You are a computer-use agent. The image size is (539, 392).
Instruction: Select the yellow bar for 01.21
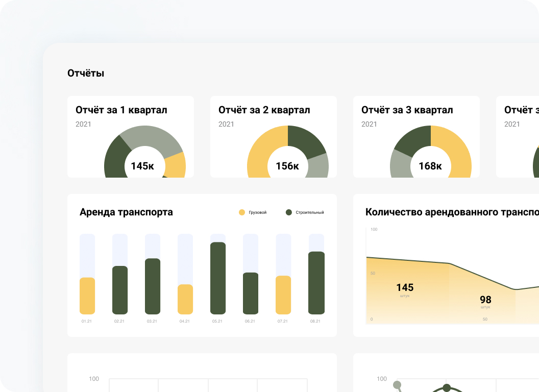coord(87,296)
